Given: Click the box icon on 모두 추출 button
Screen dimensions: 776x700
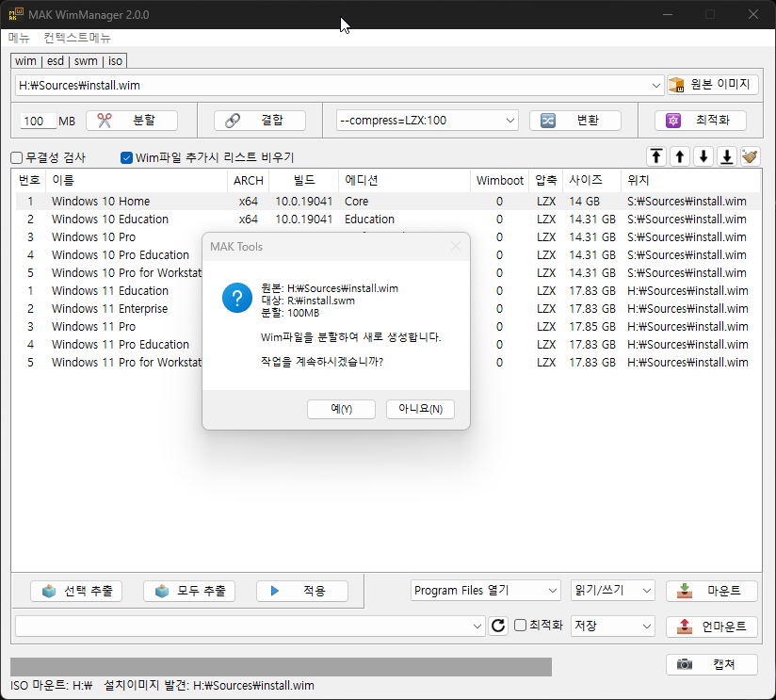Looking at the screenshot, I should [162, 591].
